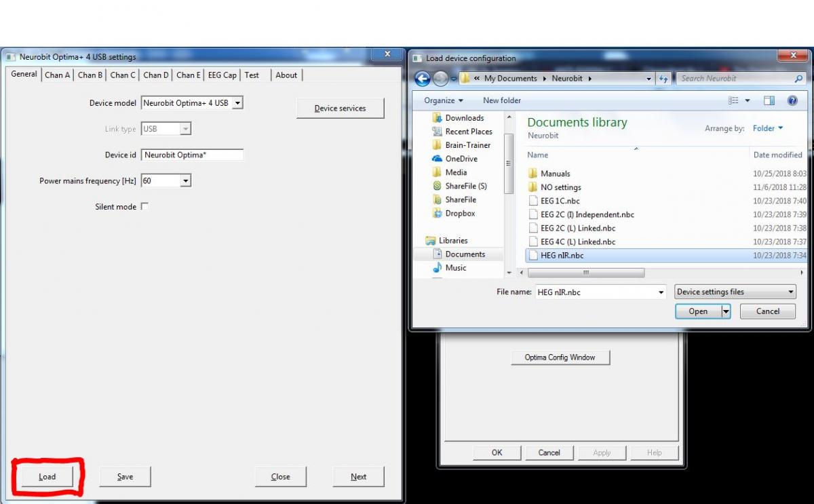
Task: Select the Manuals folder
Action: pos(555,174)
